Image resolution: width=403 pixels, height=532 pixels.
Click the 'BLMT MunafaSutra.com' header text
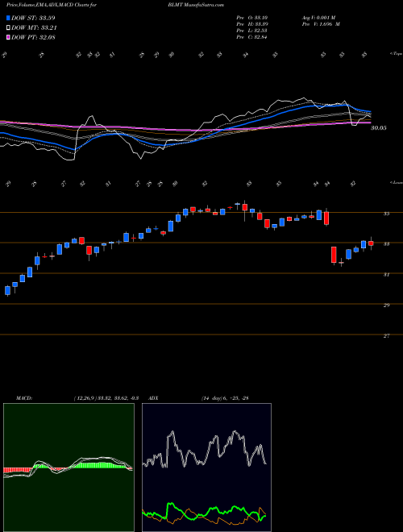(x=196, y=5)
